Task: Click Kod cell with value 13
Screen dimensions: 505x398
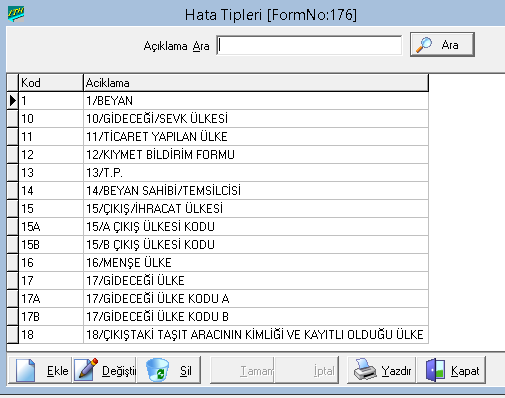Action: pyautogui.click(x=51, y=173)
